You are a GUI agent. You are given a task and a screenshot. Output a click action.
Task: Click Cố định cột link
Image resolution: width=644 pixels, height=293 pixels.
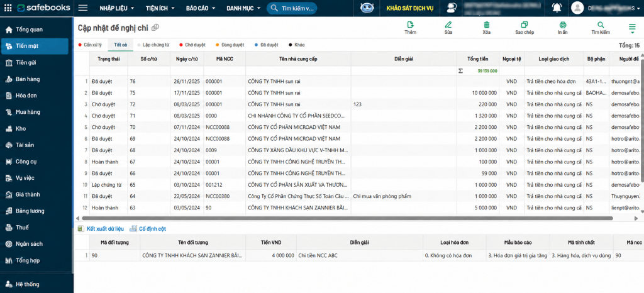click(x=148, y=229)
